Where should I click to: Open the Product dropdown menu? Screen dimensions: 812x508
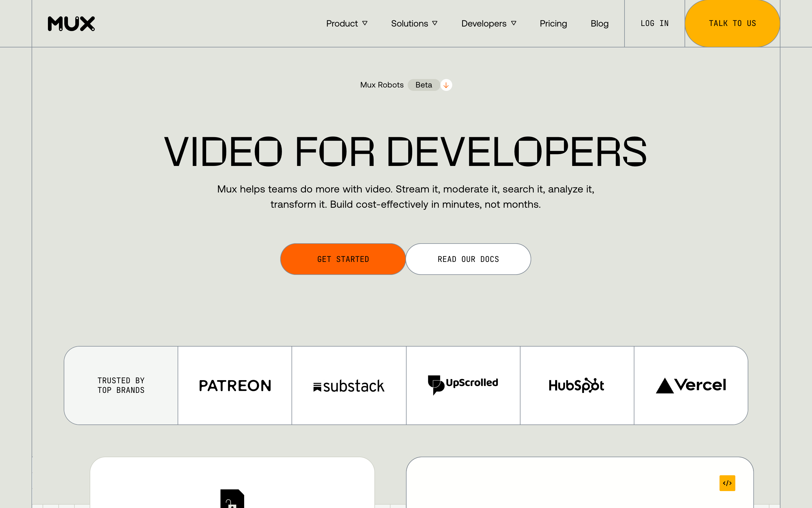tap(347, 23)
